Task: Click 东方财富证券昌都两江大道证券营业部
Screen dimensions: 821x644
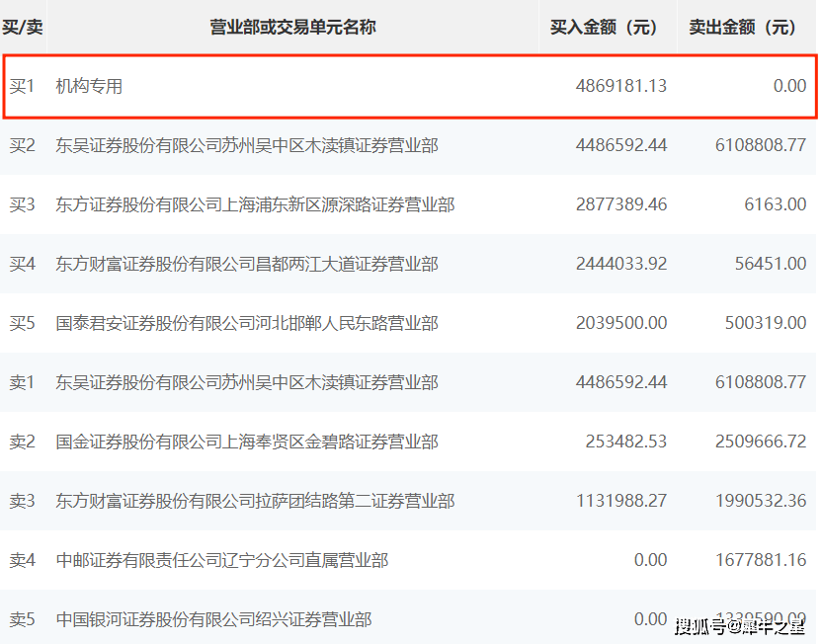Action: (x=247, y=264)
